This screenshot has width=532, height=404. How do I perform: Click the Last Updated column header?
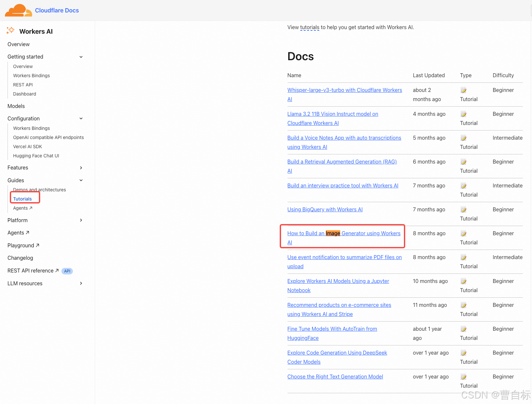429,75
